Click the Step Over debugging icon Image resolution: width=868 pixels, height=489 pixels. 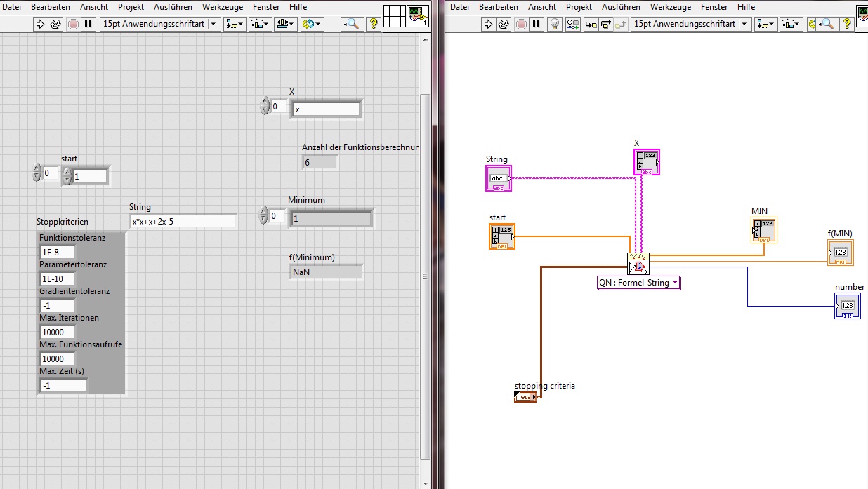tap(605, 24)
